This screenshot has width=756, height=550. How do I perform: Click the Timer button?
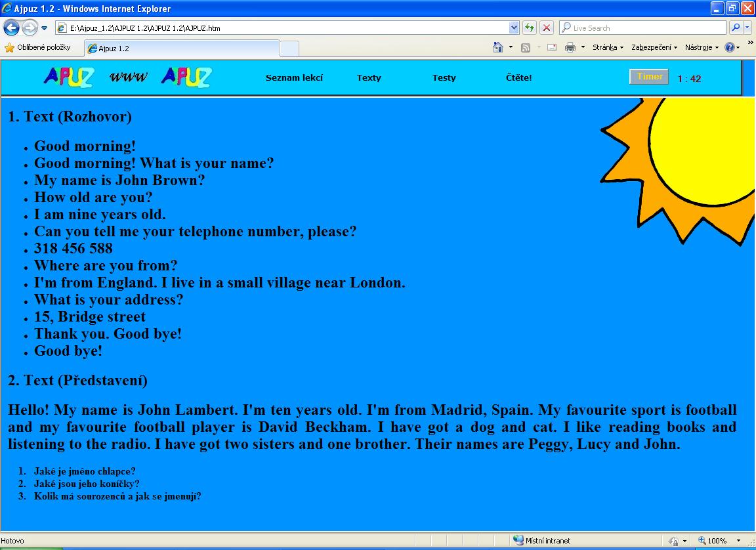tap(649, 77)
